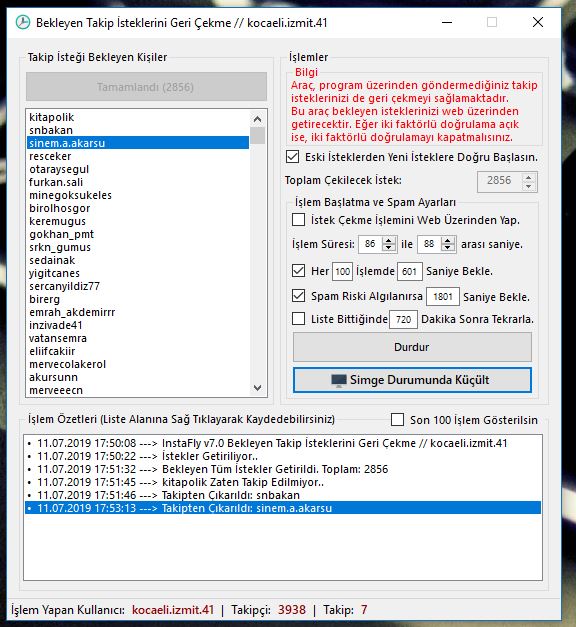Select eliifcakiir in the user list
The height and width of the screenshot is (627, 576).
tap(138, 351)
